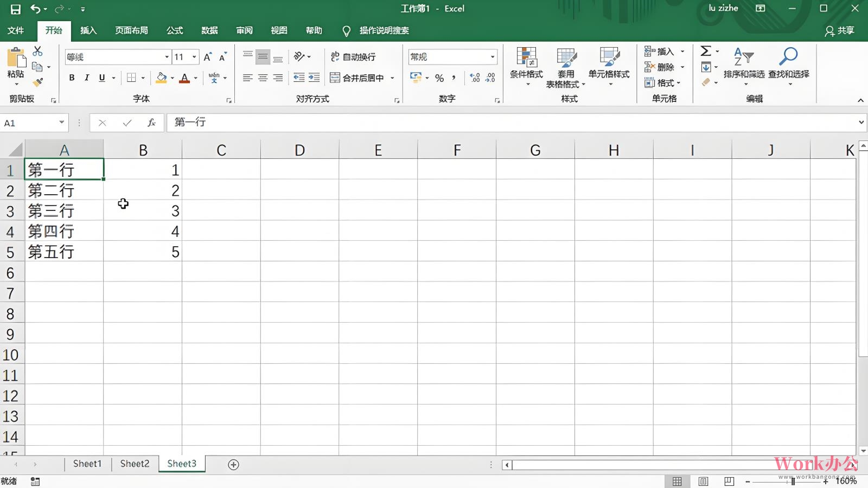This screenshot has height=488, width=868.
Task: Collapse the ribbon with the arrow
Action: pos(860,100)
